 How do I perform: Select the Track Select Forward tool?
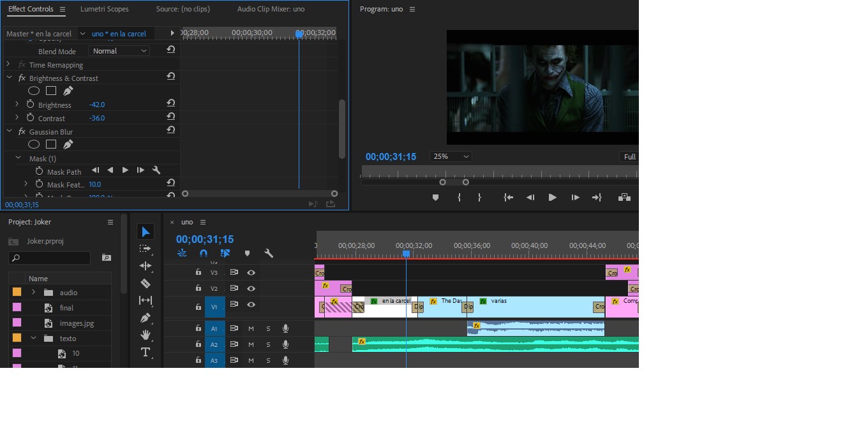click(x=146, y=249)
